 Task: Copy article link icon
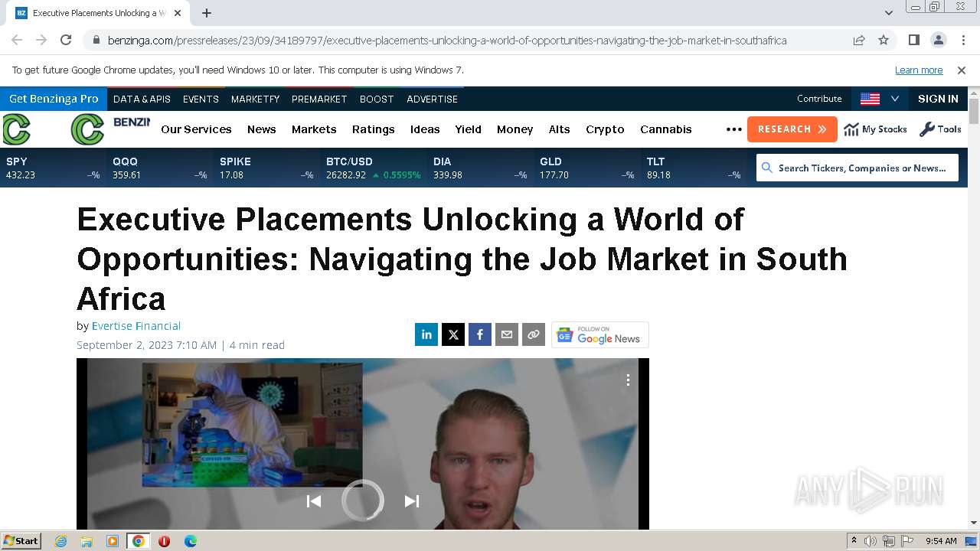534,334
